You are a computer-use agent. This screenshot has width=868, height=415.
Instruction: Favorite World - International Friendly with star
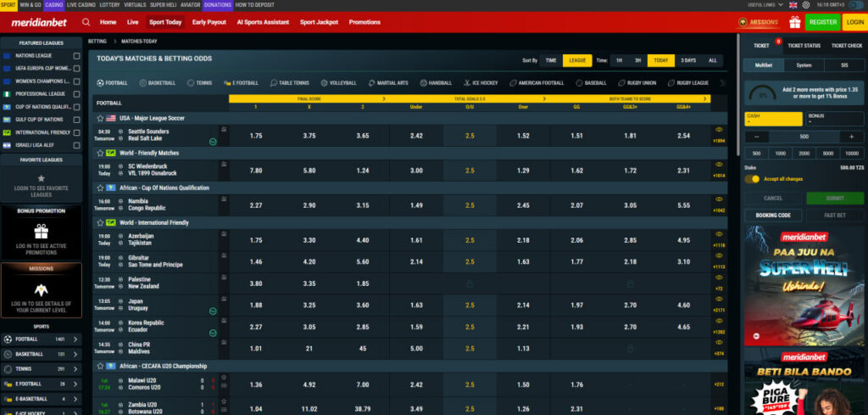pos(100,222)
